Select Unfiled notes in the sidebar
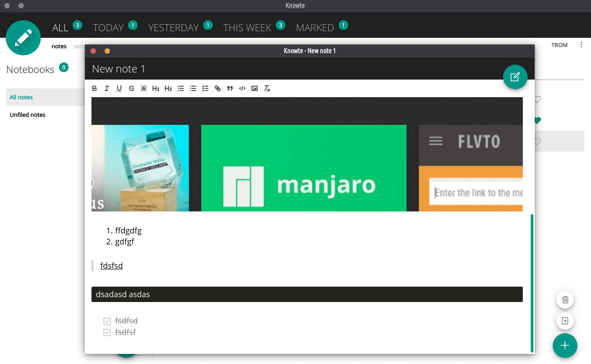 28,115
